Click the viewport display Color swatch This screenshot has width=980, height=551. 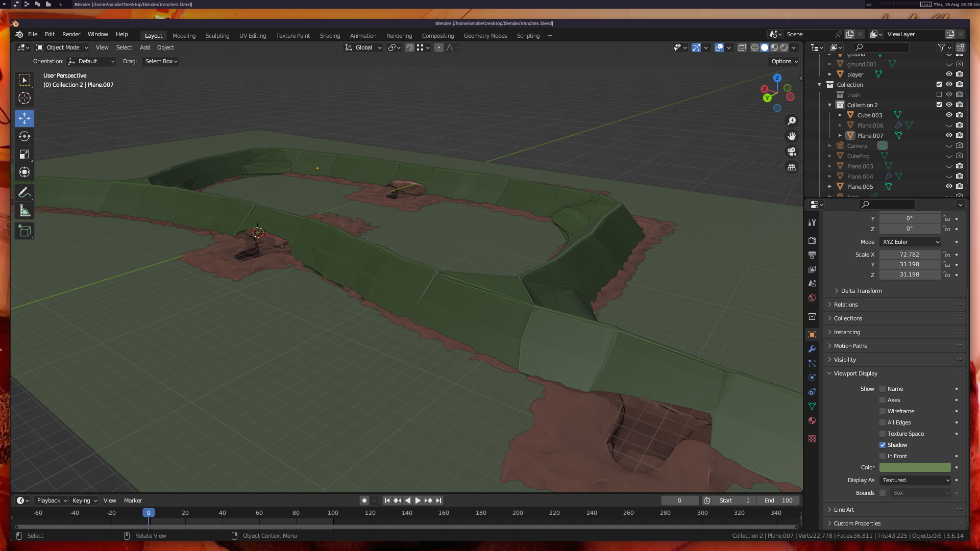click(915, 467)
